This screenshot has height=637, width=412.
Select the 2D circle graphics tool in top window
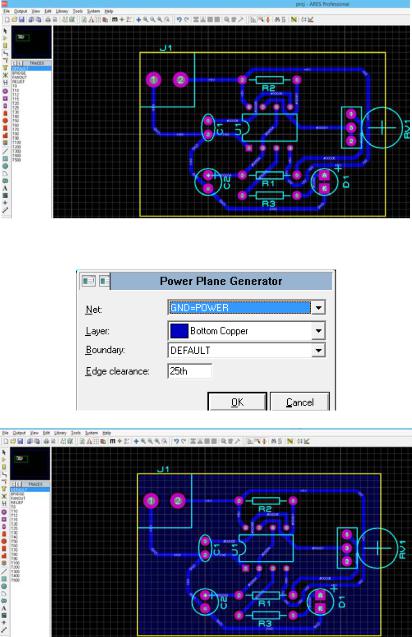click(5, 166)
